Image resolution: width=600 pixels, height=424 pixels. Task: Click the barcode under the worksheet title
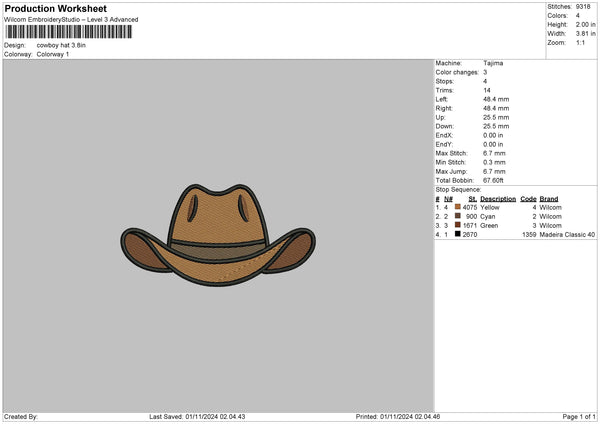click(66, 33)
